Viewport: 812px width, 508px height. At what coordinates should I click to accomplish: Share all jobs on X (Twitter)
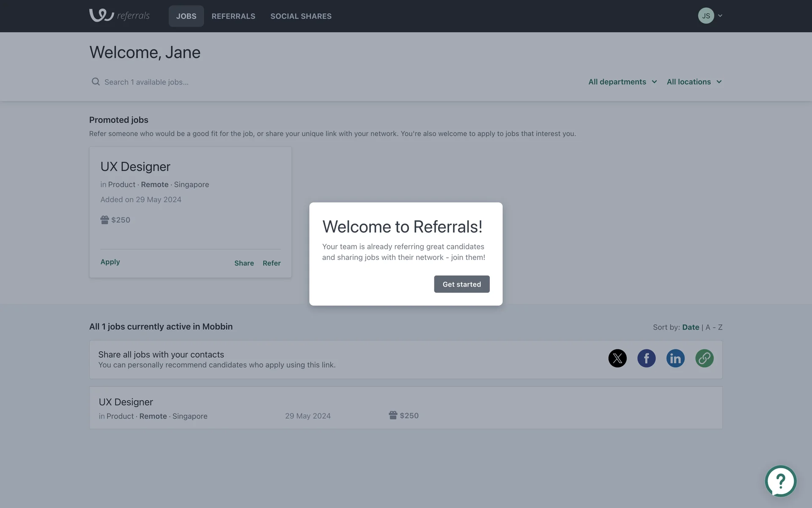[x=617, y=358]
